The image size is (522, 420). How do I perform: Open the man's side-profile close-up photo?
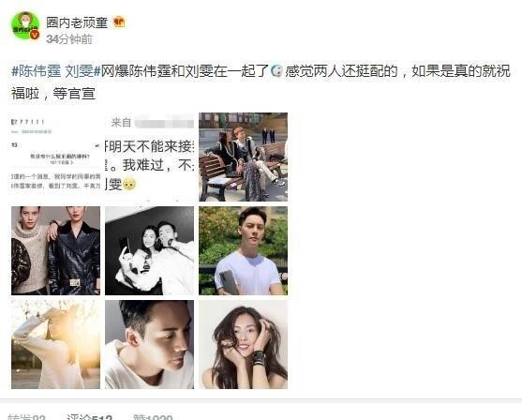(x=149, y=344)
